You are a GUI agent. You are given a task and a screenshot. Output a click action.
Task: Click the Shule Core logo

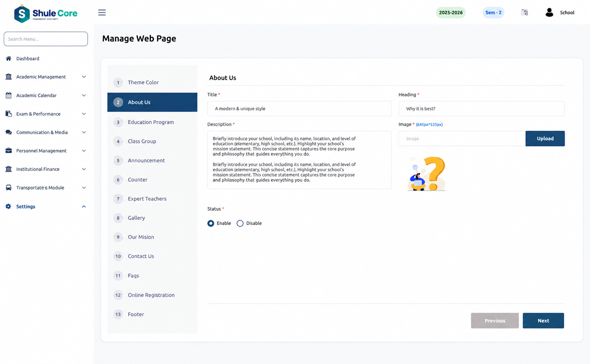point(45,14)
